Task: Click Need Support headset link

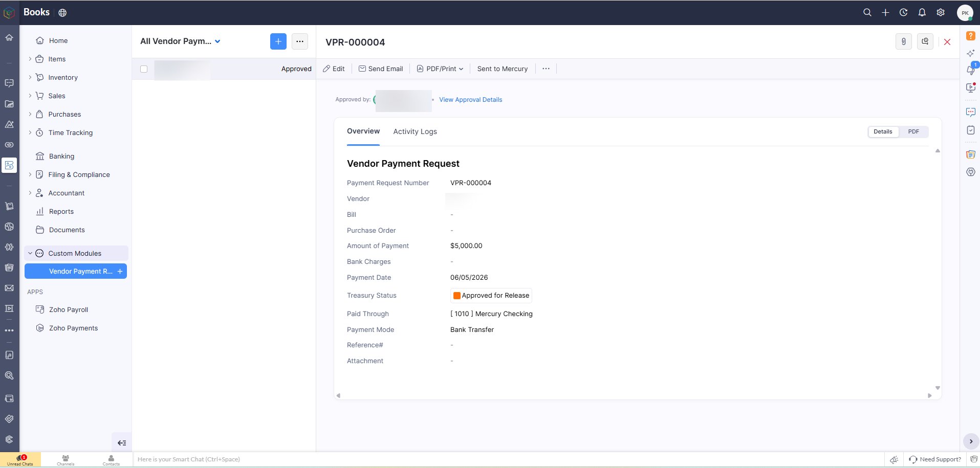Action: tap(935, 459)
